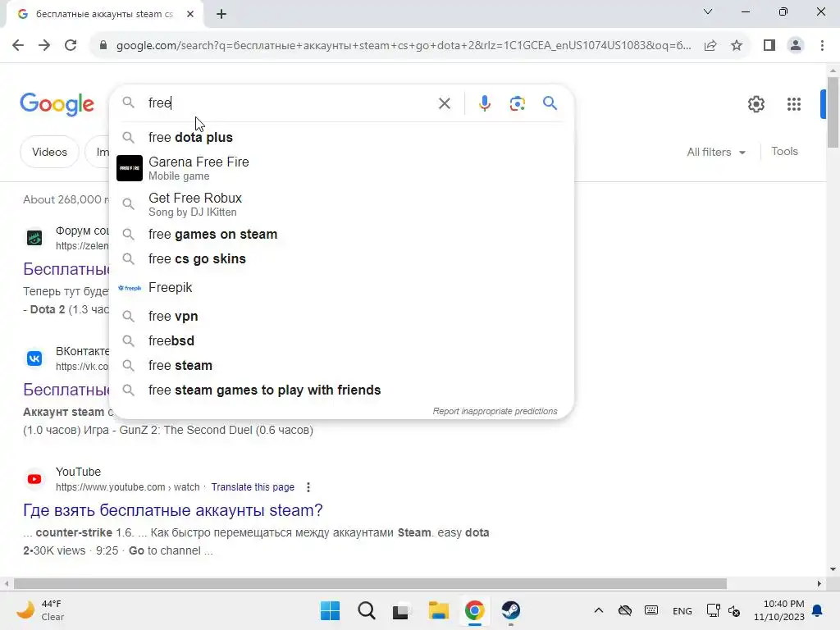840x630 pixels.
Task: Select suggestion free dota plus
Action: click(x=341, y=137)
